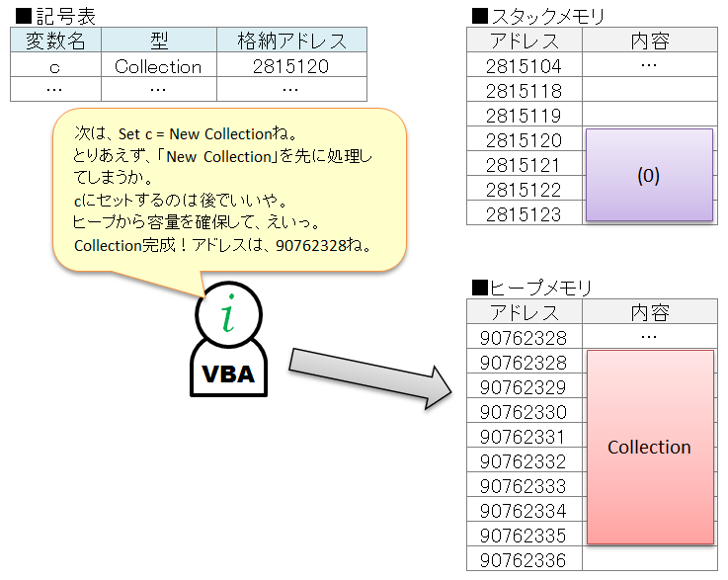Click the ellipsis content in the heap table's first row
The width and height of the screenshot is (728, 580).
650,336
